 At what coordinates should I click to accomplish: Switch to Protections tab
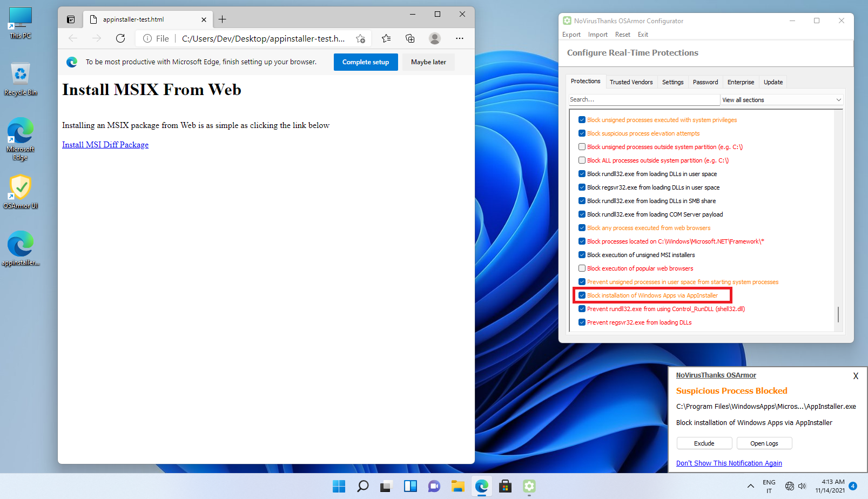pyautogui.click(x=586, y=82)
